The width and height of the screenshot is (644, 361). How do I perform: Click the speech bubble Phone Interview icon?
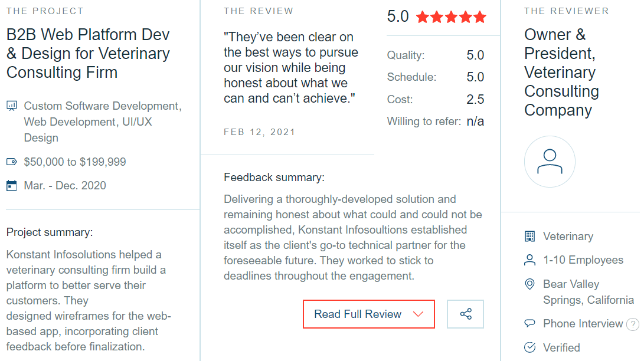pos(530,323)
